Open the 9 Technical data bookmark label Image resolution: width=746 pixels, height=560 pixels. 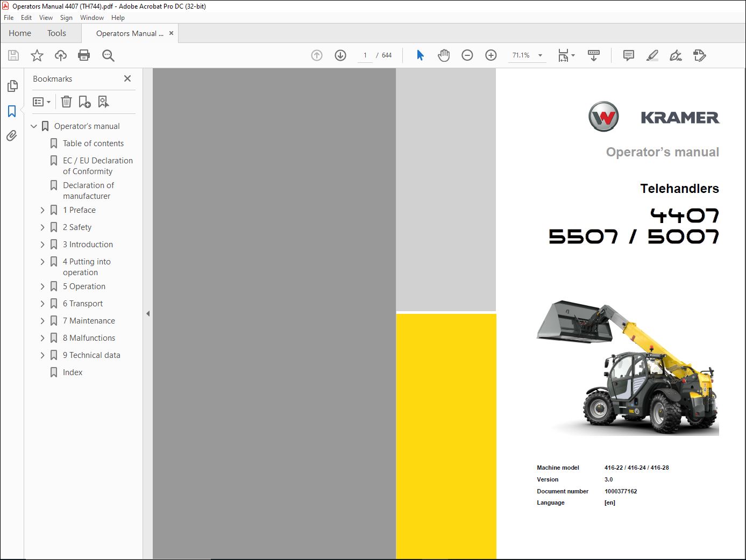coord(91,355)
